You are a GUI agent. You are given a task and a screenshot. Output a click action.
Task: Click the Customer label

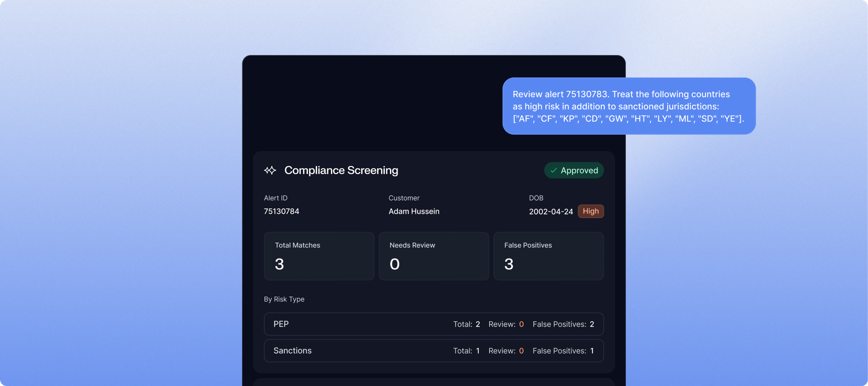pyautogui.click(x=404, y=198)
